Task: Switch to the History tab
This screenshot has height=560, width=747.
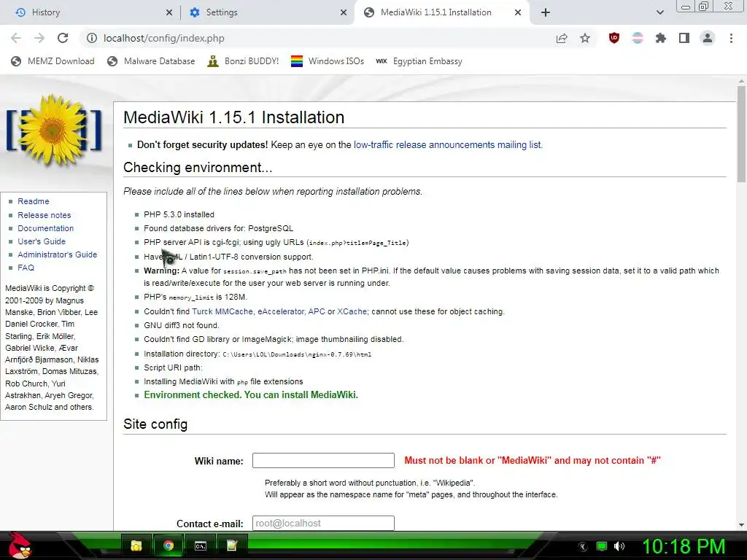Action: click(x=90, y=12)
